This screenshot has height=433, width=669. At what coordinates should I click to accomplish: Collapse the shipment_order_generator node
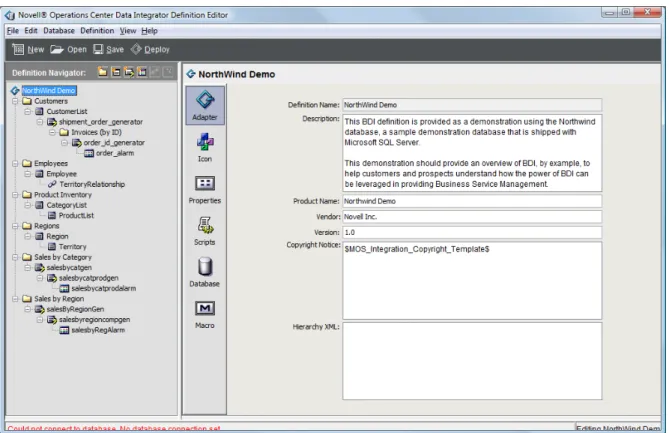tap(40, 122)
